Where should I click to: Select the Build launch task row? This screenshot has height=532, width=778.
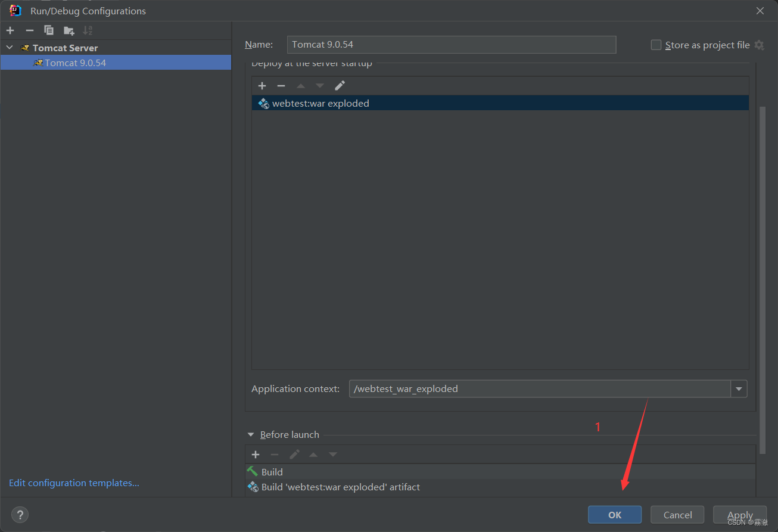[500, 472]
